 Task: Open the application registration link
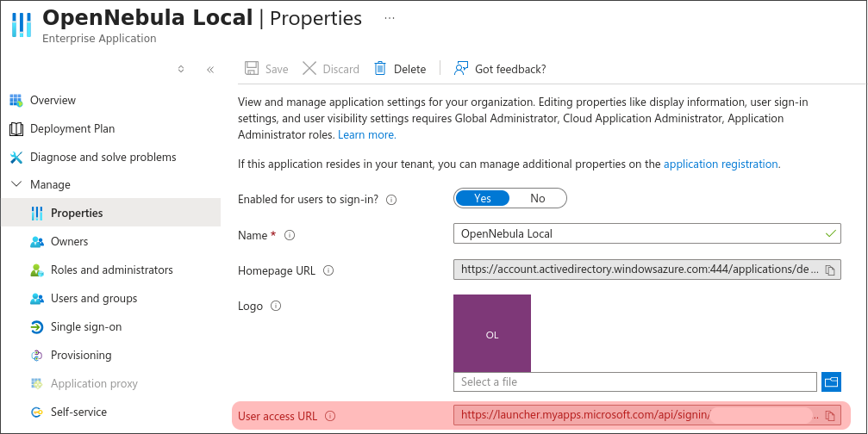[x=721, y=164]
